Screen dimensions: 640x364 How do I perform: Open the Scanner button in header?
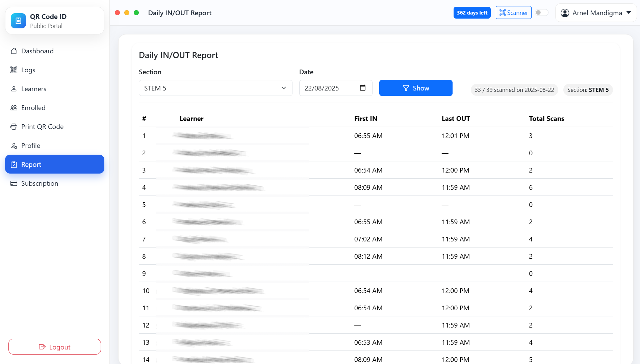[513, 13]
